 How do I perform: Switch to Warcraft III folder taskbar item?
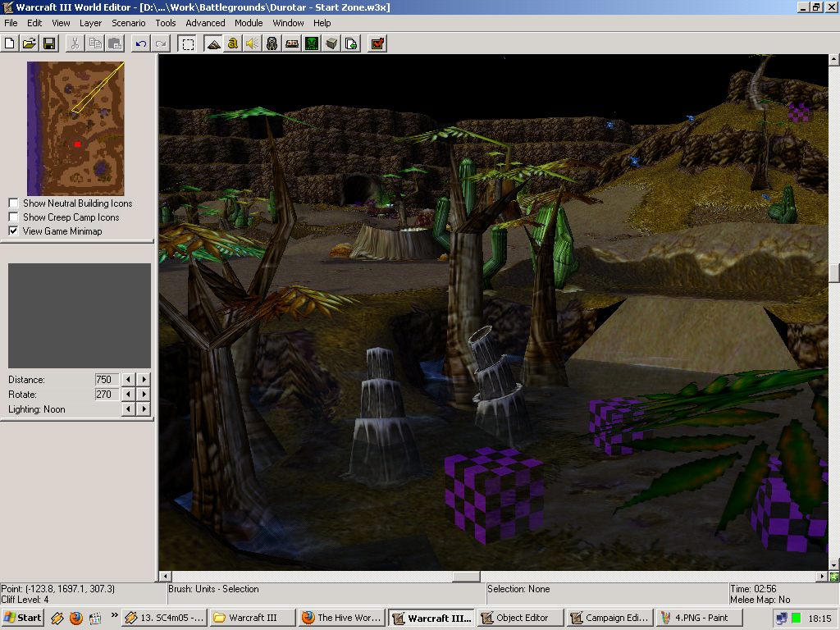point(253,618)
